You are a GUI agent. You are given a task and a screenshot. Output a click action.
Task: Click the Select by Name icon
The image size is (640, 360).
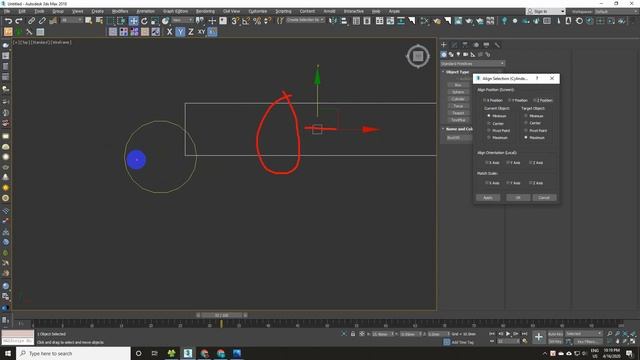[x=99, y=21]
